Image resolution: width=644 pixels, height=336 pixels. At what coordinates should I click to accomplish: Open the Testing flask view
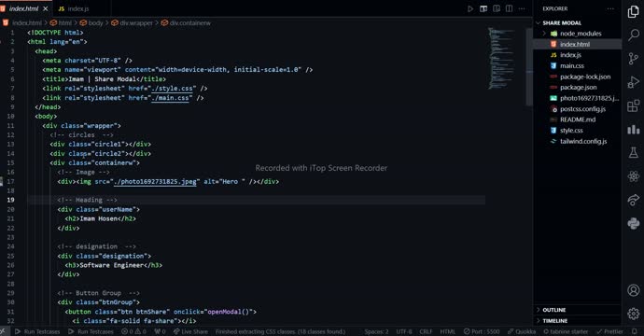coord(633,152)
